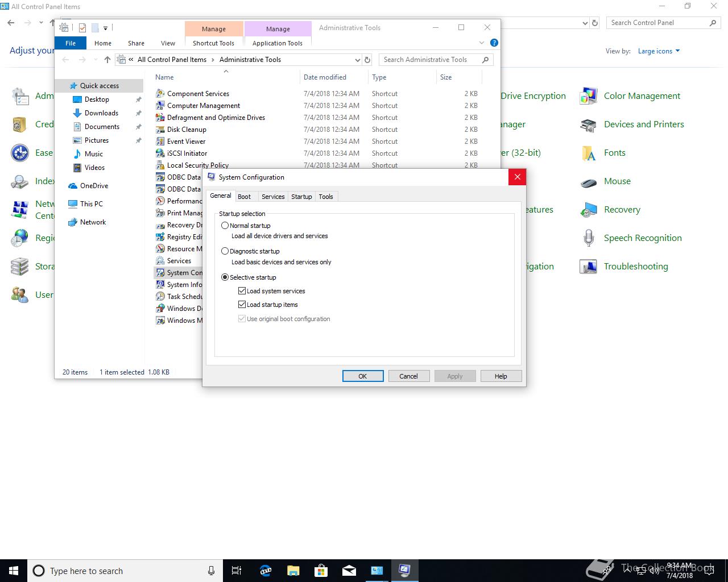728x582 pixels.
Task: Click Cancel in System Configuration
Action: pos(408,376)
